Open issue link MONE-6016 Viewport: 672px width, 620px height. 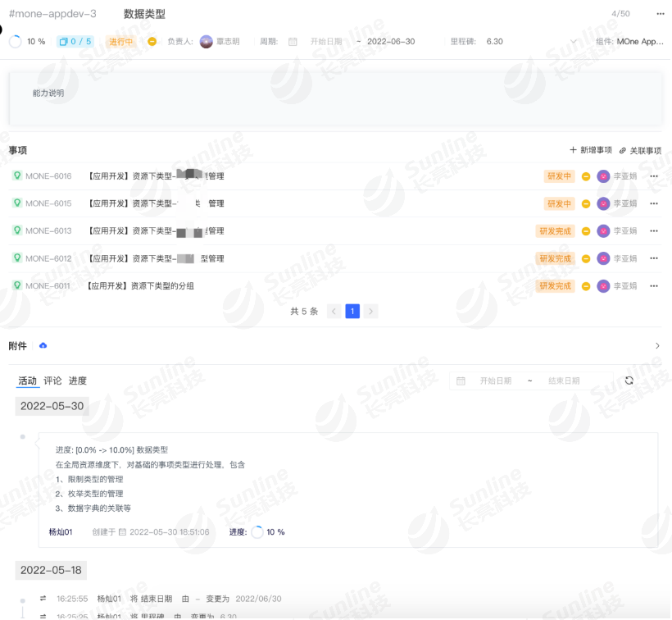coord(48,176)
